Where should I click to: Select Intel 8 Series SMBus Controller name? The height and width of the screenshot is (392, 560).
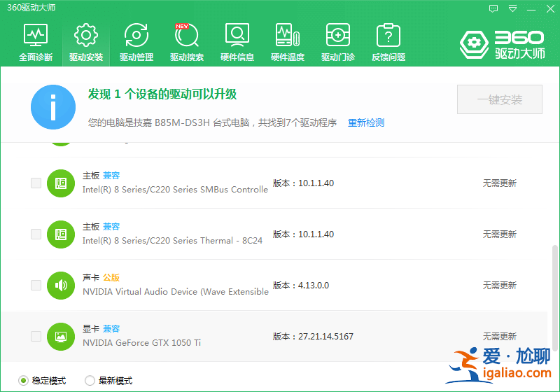175,190
